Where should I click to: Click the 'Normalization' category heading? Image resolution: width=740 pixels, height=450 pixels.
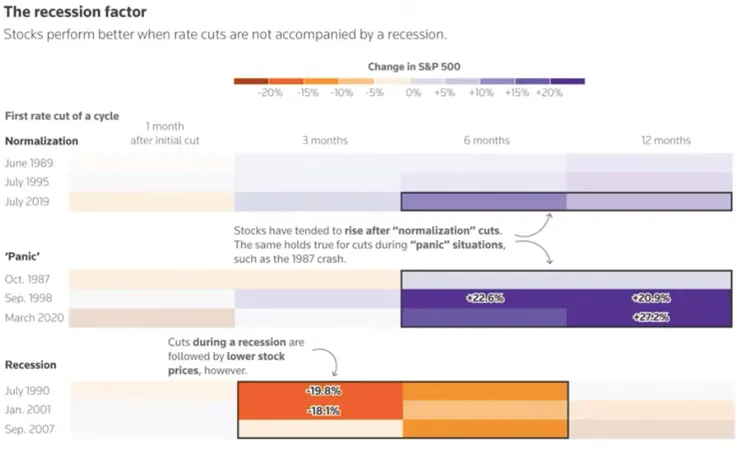pyautogui.click(x=42, y=141)
